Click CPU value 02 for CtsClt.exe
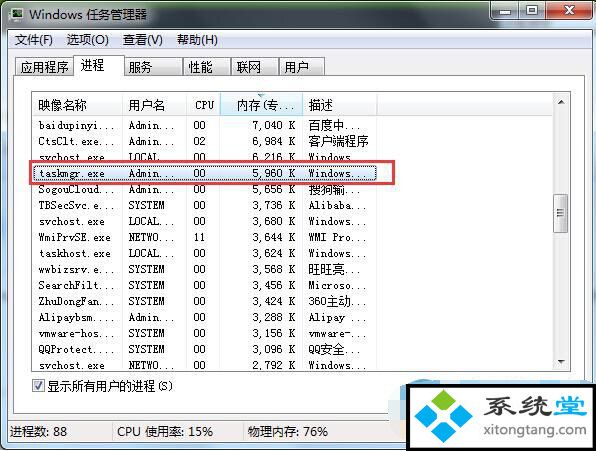 (200, 141)
